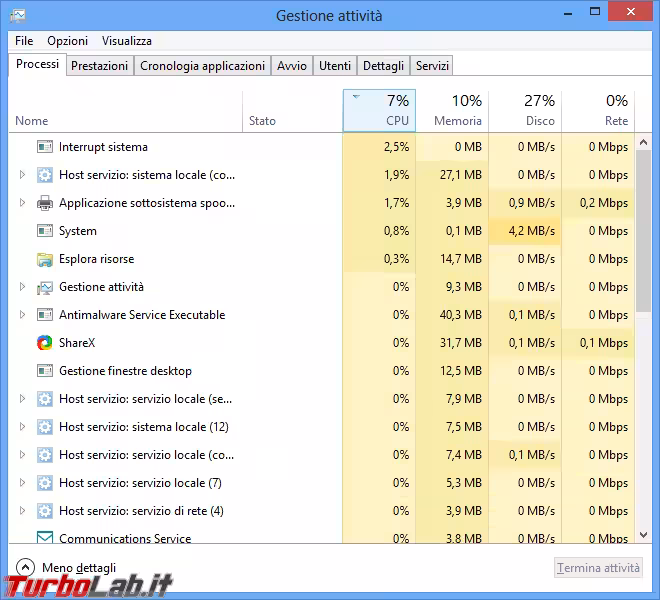Open the Cronologia applicazioni tab
This screenshot has height=600, width=660.
point(202,66)
